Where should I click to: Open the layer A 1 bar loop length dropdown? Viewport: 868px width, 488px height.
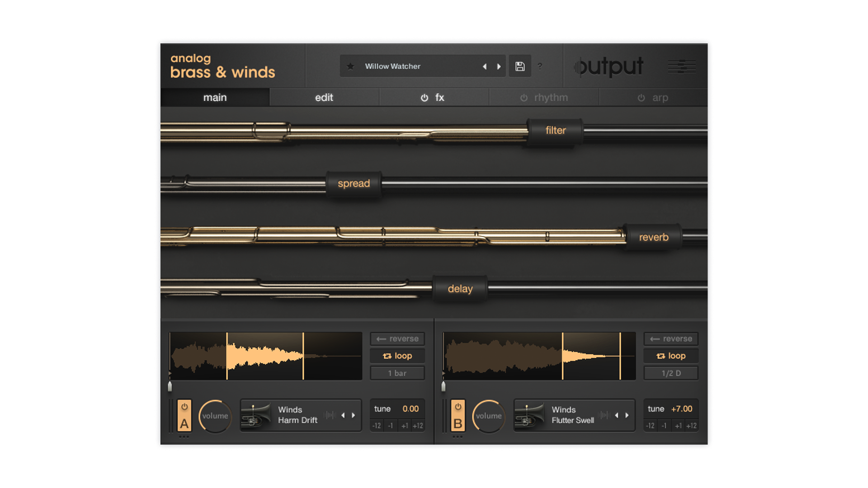click(397, 373)
